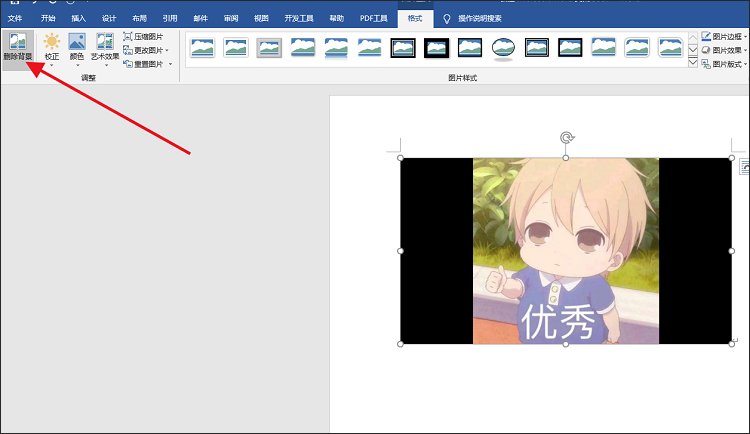Image resolution: width=750 pixels, height=434 pixels.
Task: Apply the beveled oval picture style
Action: (x=503, y=49)
